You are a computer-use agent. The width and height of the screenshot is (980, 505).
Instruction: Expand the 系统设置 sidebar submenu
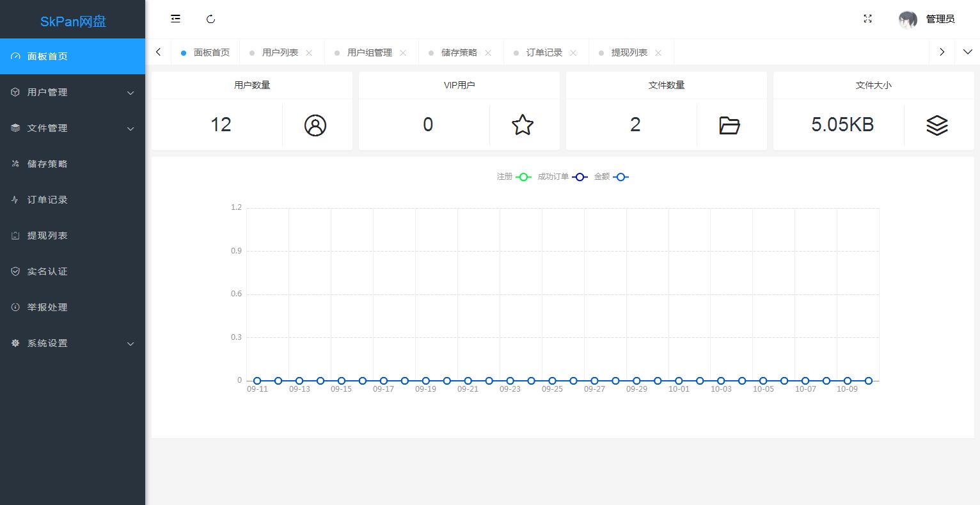[72, 343]
